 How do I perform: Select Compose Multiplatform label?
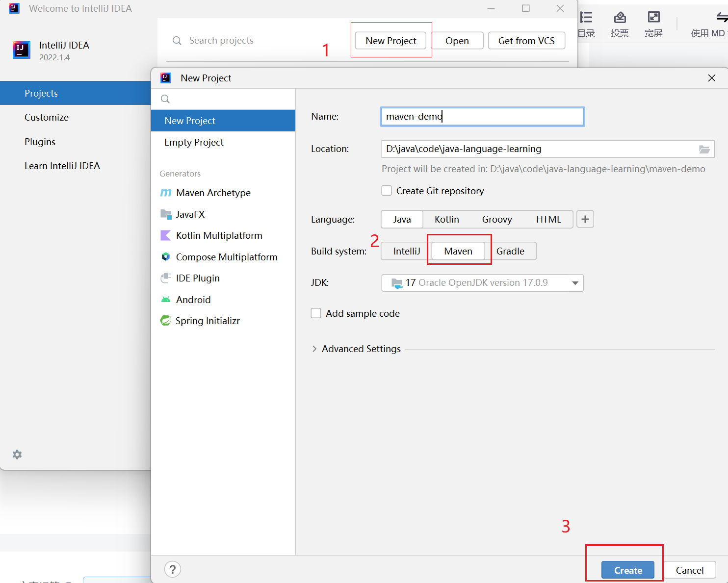(227, 257)
